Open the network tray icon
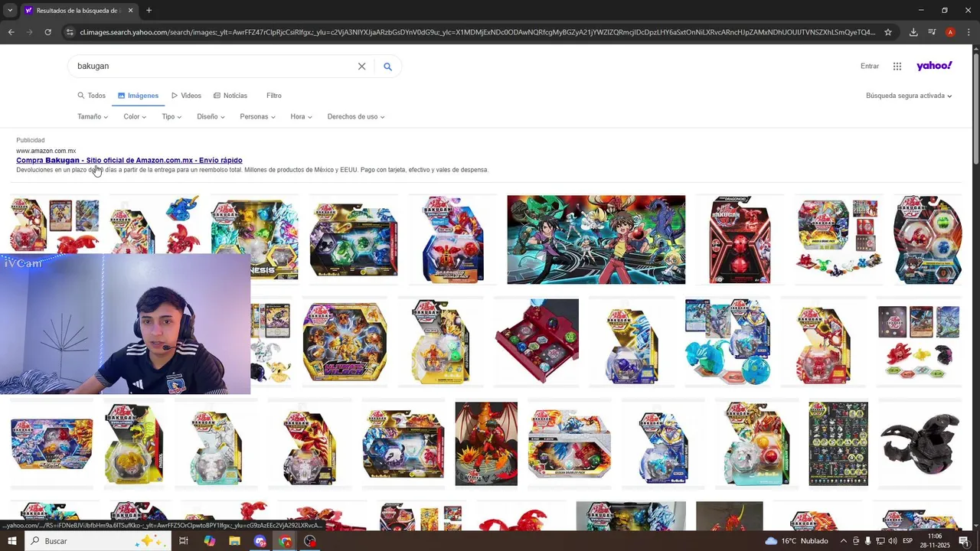 point(880,541)
